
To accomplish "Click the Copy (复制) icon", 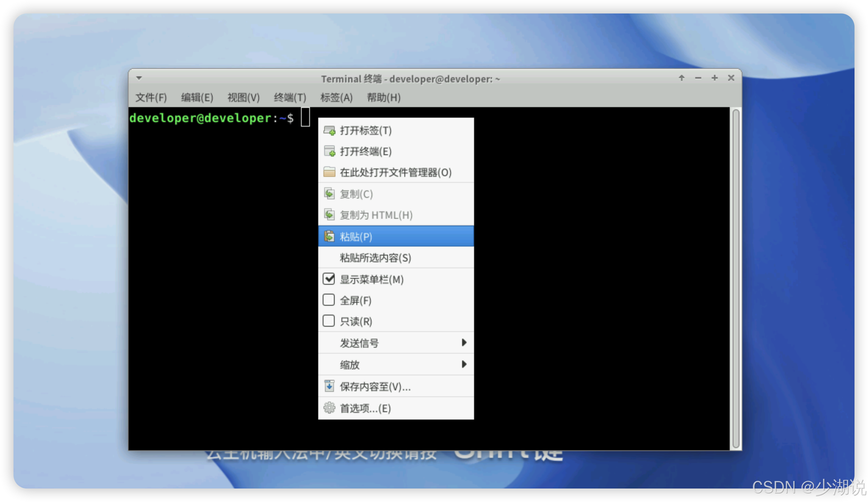I will coord(329,194).
